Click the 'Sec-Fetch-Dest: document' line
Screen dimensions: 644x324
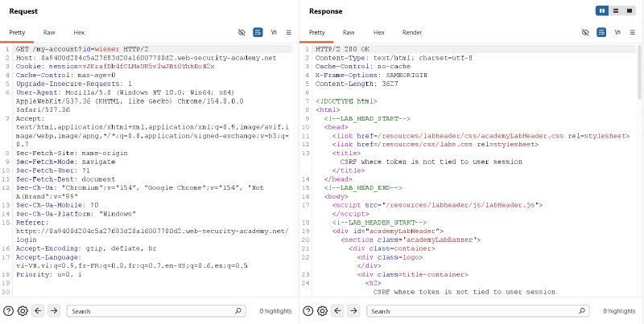pos(66,179)
